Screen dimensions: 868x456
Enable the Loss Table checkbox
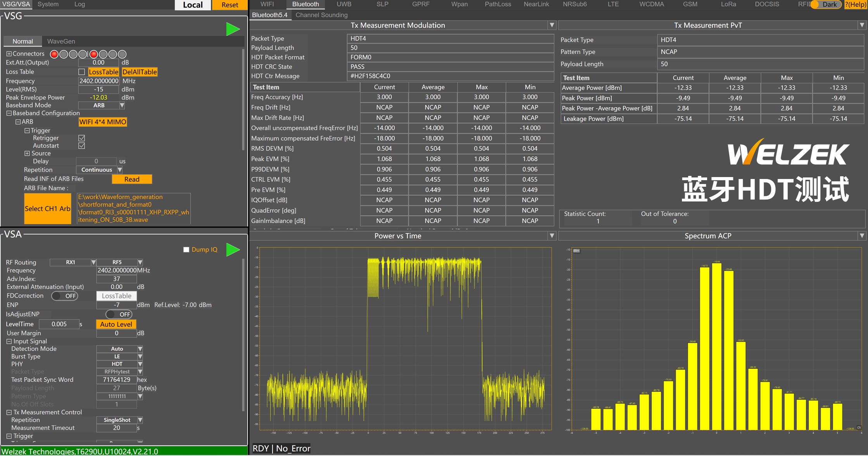(81, 72)
